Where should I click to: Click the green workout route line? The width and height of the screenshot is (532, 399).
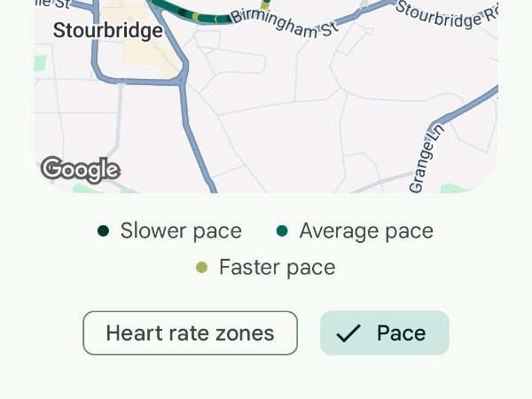(x=206, y=17)
